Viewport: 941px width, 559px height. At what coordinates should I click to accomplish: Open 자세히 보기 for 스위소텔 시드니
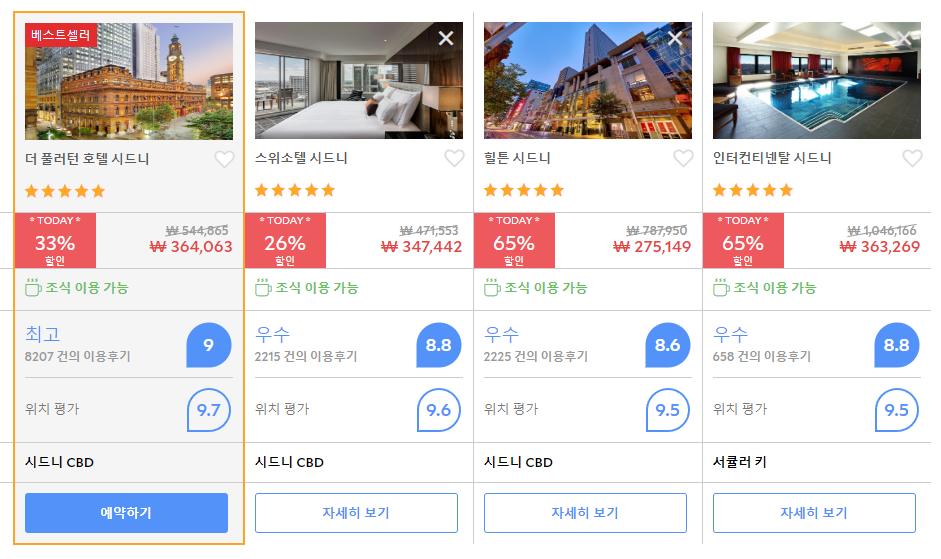coord(356,513)
